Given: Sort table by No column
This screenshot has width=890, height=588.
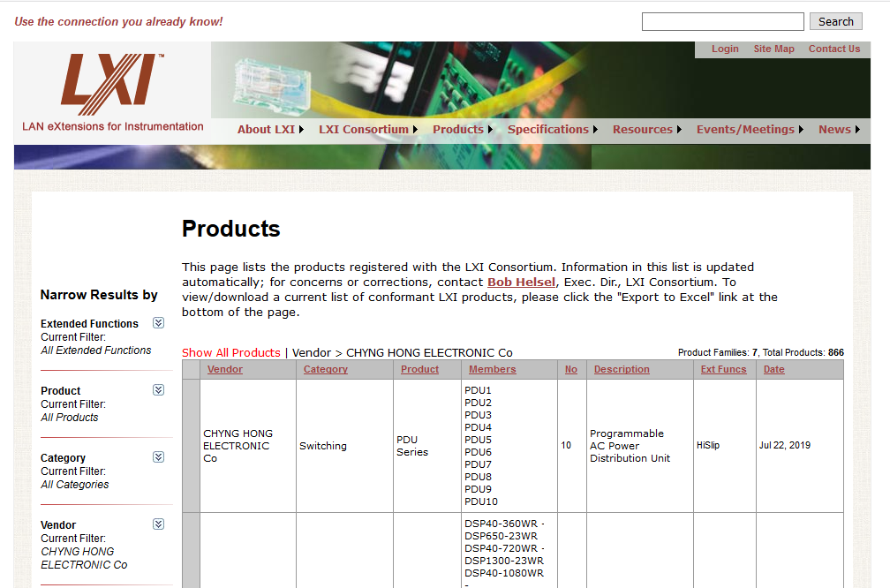Looking at the screenshot, I should click(x=571, y=369).
